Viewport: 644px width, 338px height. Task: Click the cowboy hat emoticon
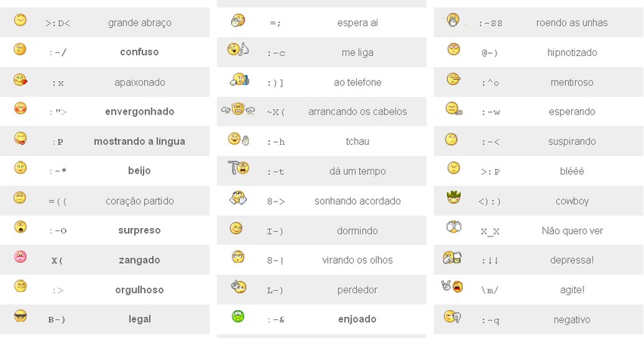pyautogui.click(x=454, y=198)
